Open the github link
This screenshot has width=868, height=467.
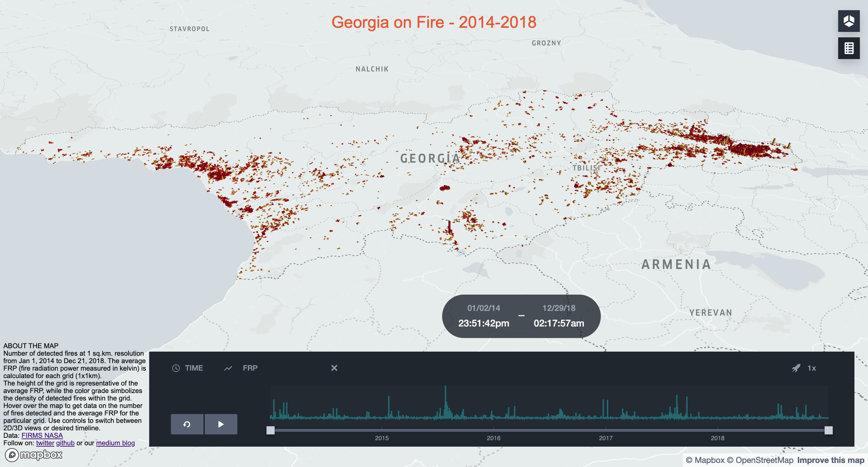pos(65,443)
